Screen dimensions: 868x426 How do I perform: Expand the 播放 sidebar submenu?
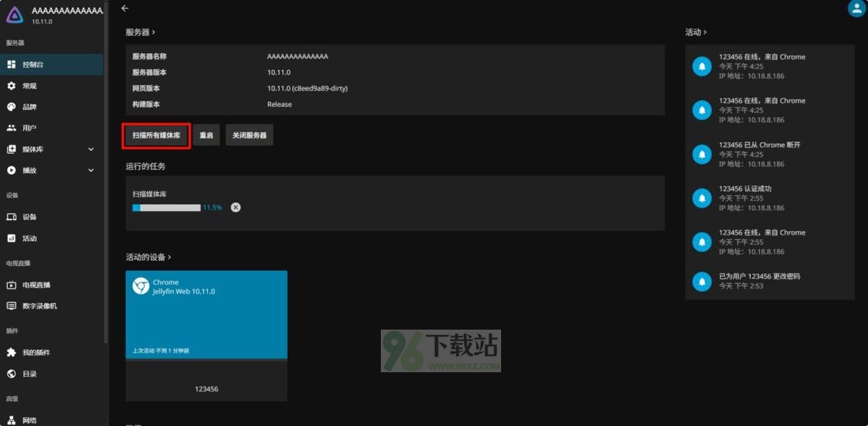tap(91, 170)
